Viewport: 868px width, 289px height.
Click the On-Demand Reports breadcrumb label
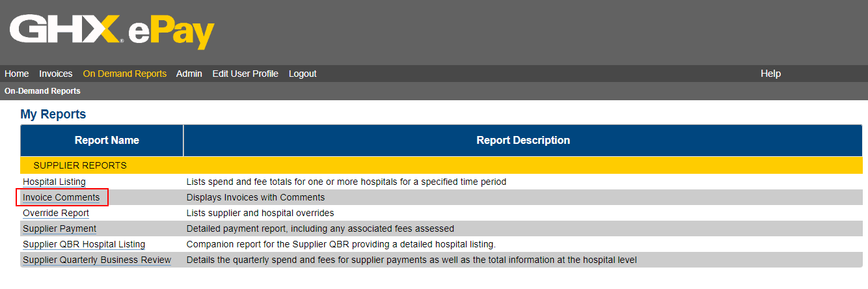tap(42, 91)
